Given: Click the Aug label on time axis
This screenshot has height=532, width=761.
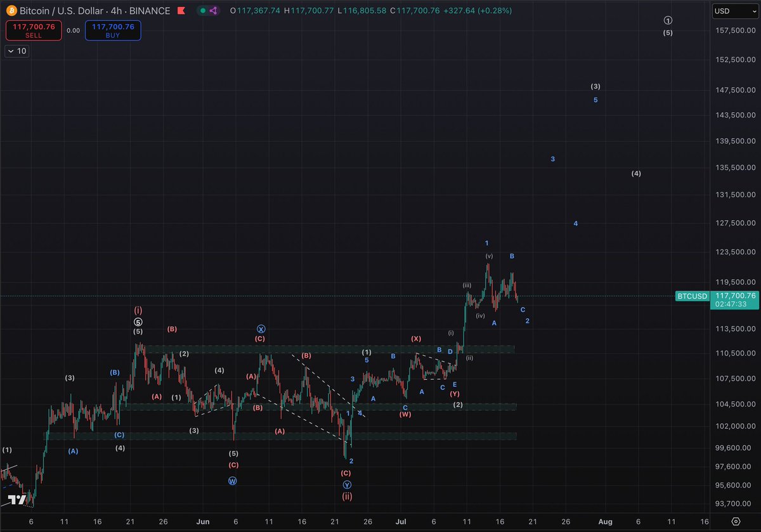Looking at the screenshot, I should 606,521.
